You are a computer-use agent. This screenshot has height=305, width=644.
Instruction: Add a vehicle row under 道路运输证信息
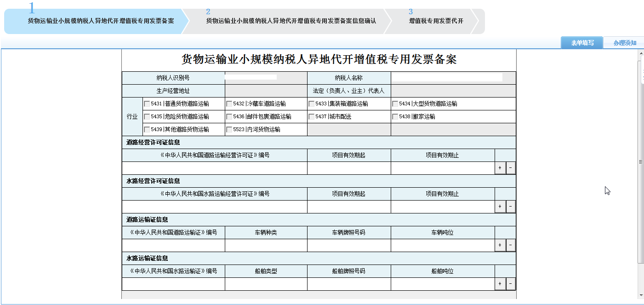click(500, 245)
